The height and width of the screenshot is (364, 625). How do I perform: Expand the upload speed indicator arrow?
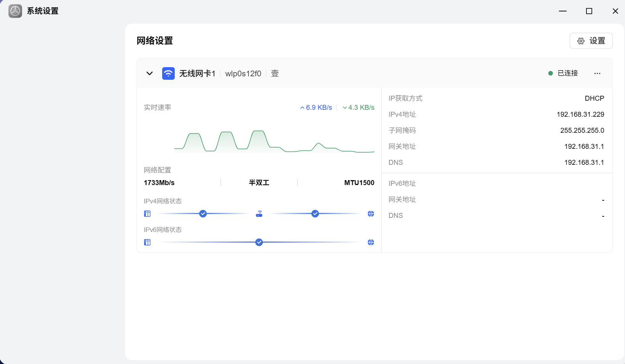[301, 107]
